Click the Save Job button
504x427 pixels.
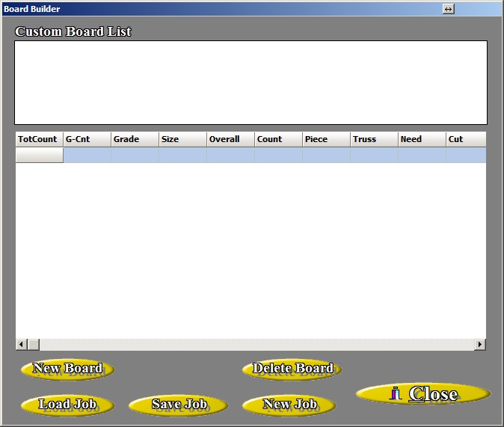[179, 405]
